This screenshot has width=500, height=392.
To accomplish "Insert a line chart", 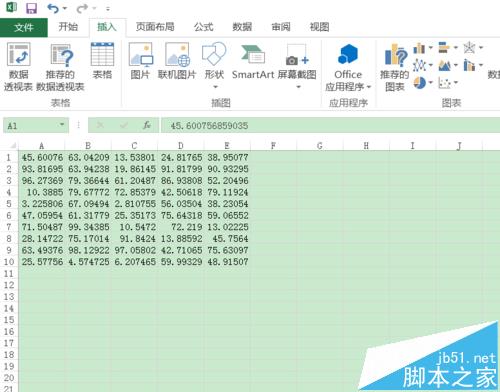I will [419, 65].
